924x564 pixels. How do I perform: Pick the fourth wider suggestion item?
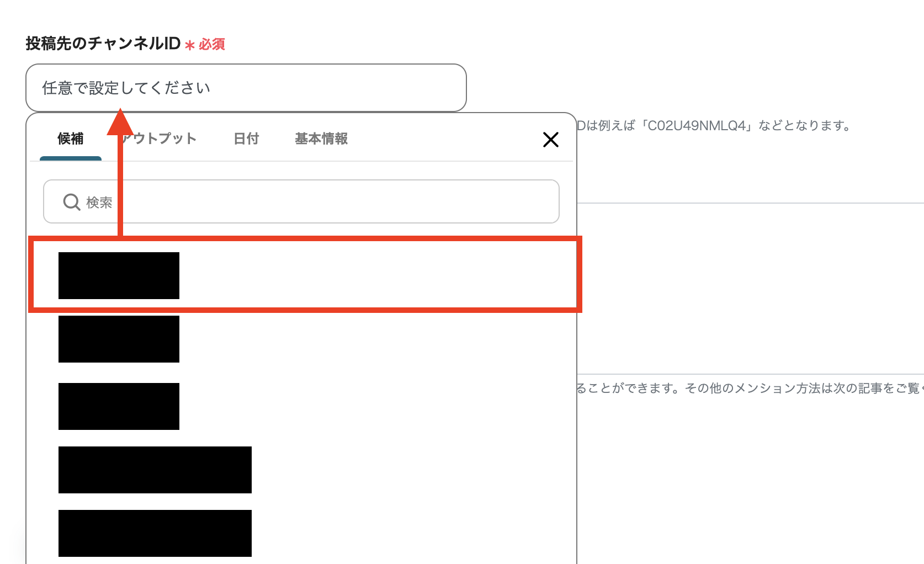(155, 470)
